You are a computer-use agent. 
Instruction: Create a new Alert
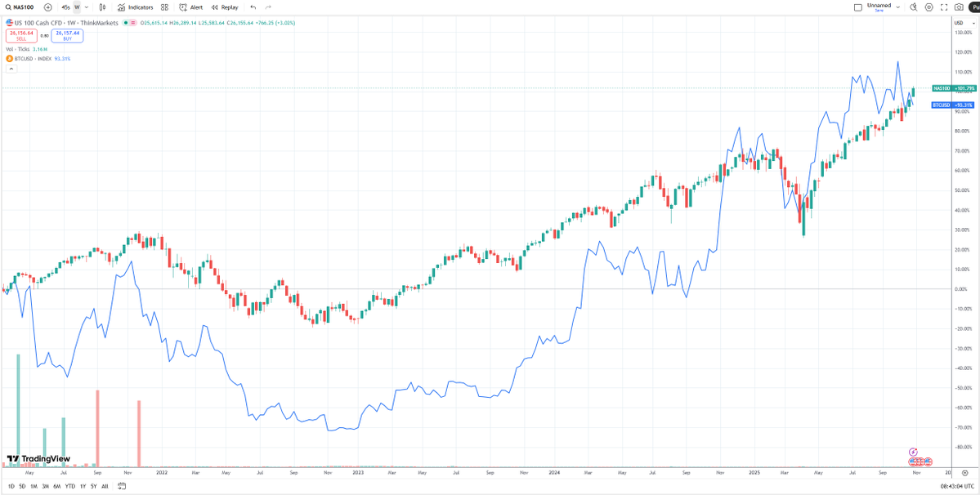[x=191, y=7]
